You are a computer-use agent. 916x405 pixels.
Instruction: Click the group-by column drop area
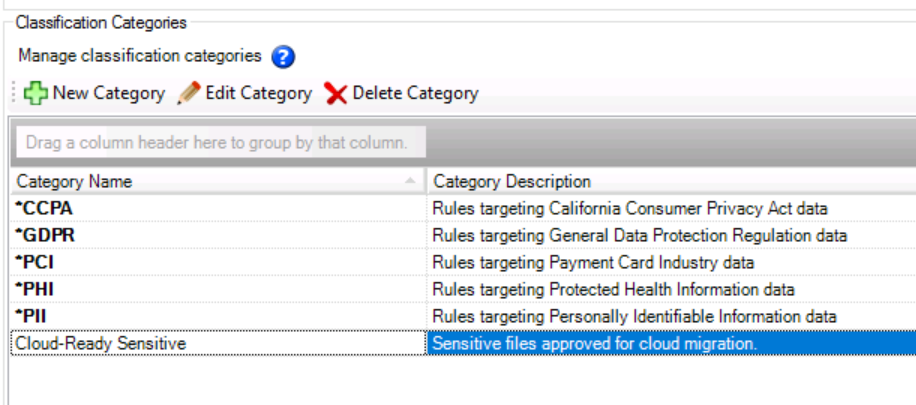(217, 143)
